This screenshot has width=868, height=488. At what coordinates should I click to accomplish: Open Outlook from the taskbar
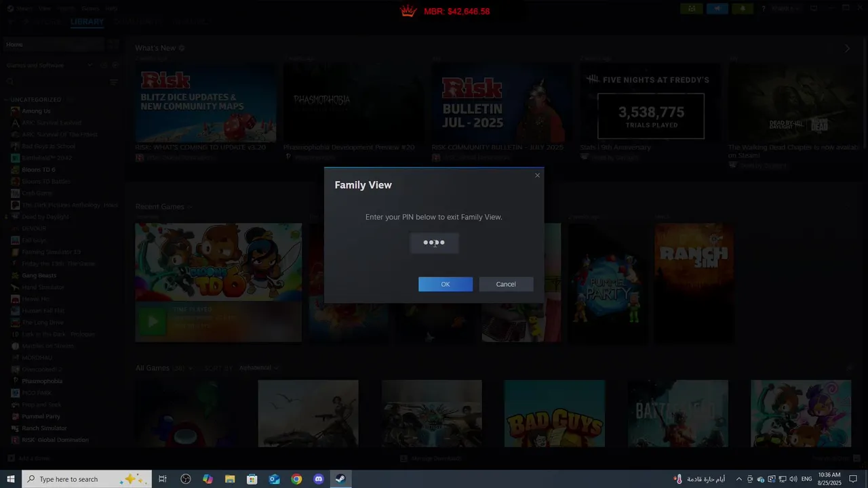(274, 479)
